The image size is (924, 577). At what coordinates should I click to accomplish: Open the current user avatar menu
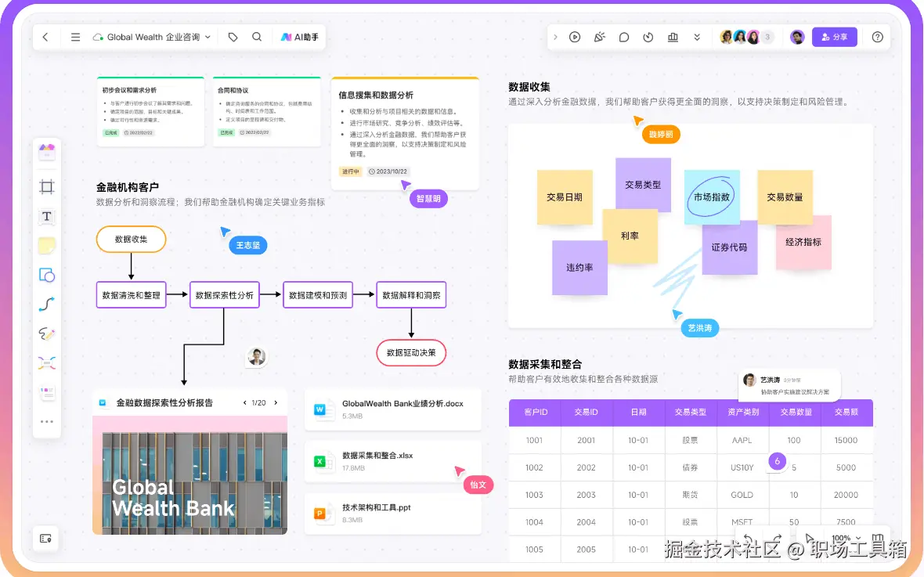[797, 37]
